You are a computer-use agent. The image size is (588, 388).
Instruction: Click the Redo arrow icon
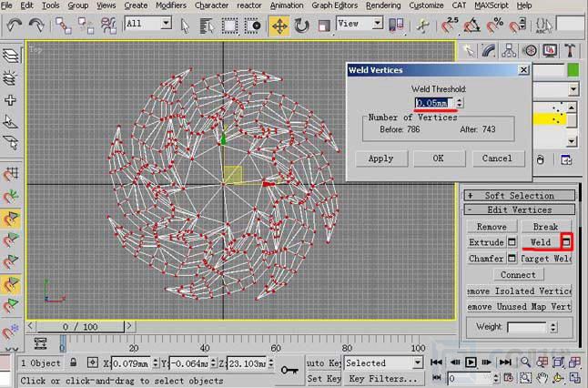click(x=36, y=26)
